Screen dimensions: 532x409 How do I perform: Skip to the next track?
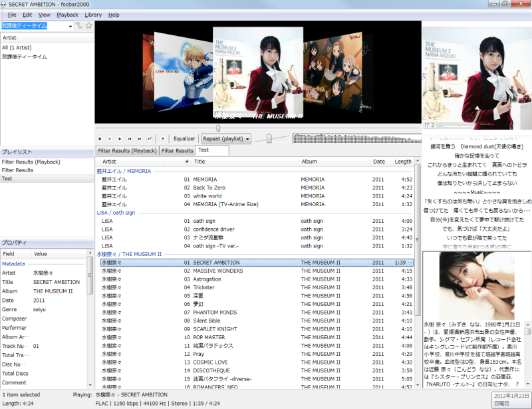(140, 139)
